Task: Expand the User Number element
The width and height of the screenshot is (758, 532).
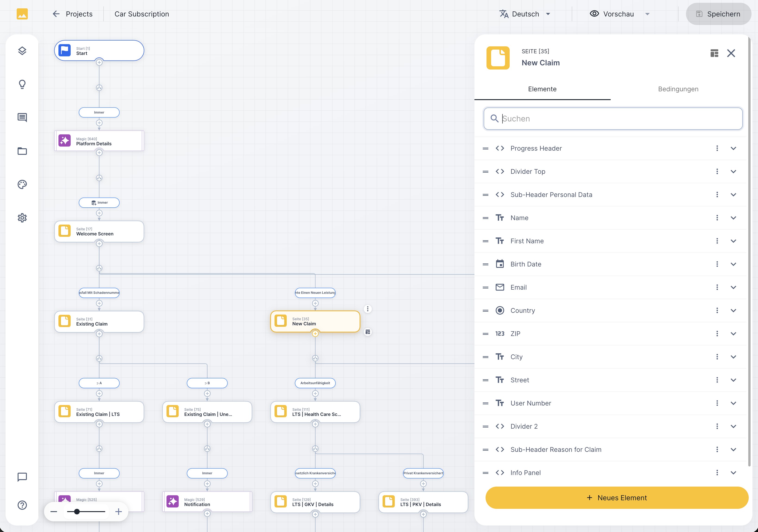Action: click(733, 403)
